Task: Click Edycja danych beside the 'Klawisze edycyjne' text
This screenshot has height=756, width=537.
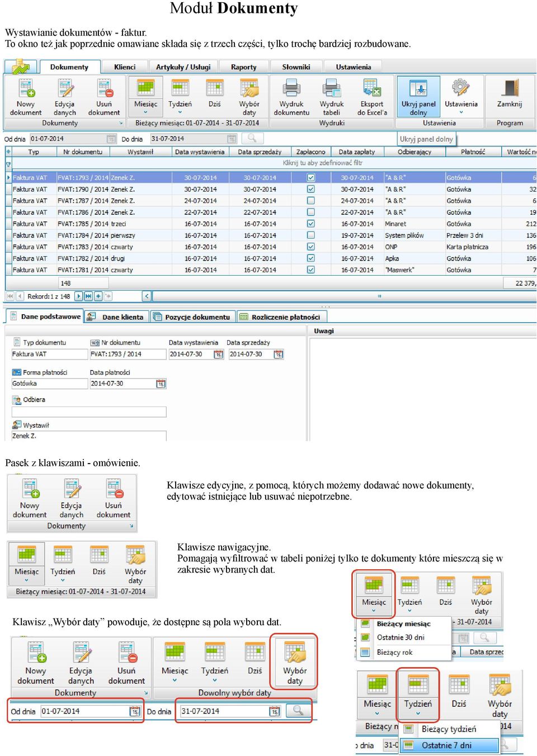Action: (x=72, y=498)
